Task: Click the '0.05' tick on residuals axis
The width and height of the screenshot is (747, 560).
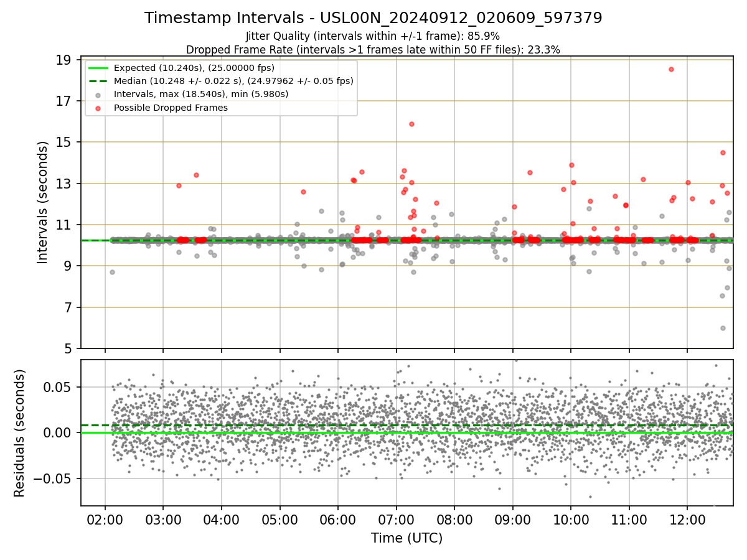Action: point(58,387)
